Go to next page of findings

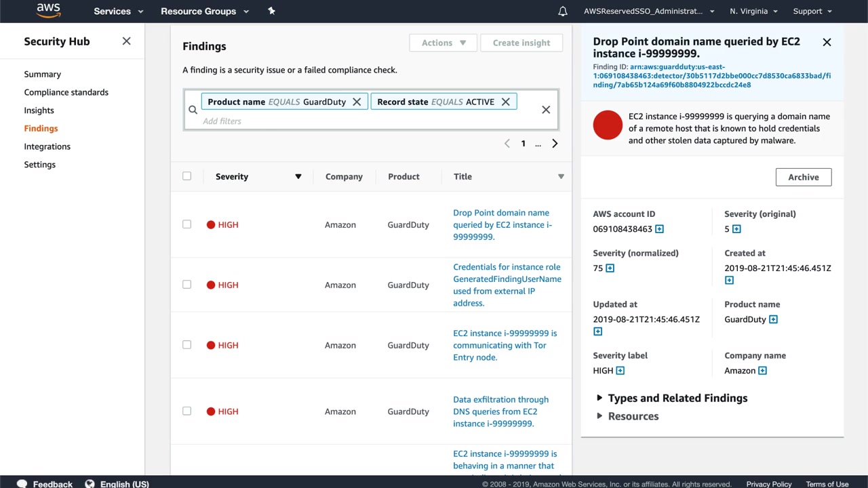(555, 144)
